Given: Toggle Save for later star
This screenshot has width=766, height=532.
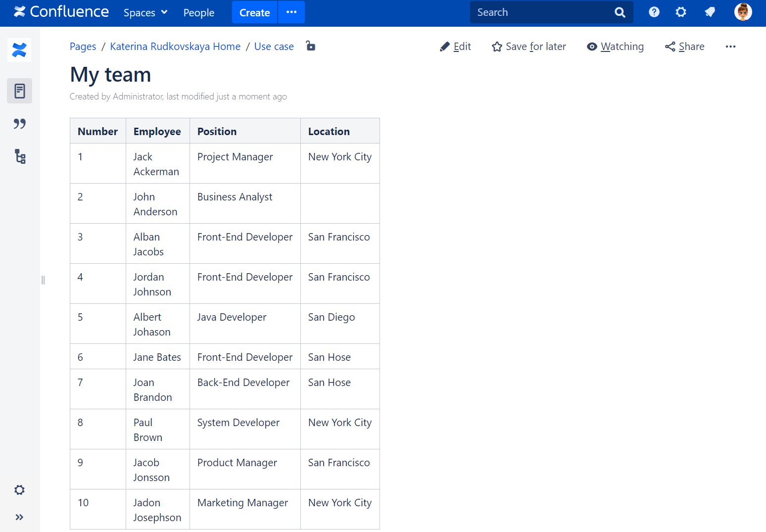Looking at the screenshot, I should (528, 47).
